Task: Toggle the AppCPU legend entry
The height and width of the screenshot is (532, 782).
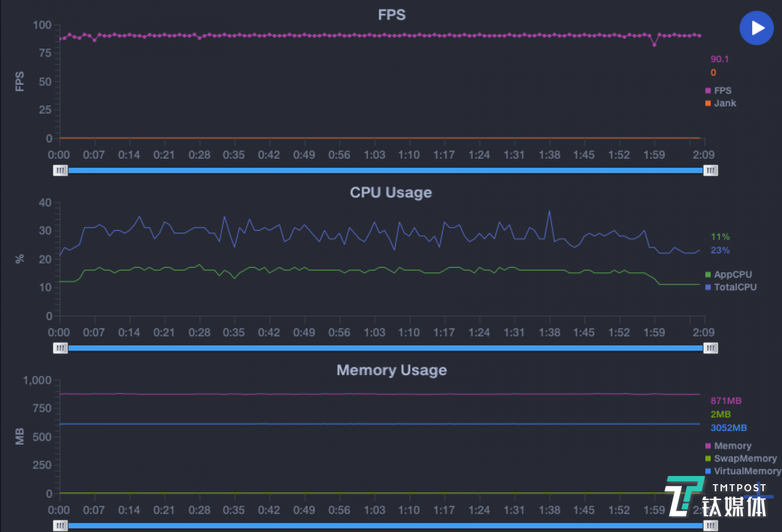Action: [732, 274]
